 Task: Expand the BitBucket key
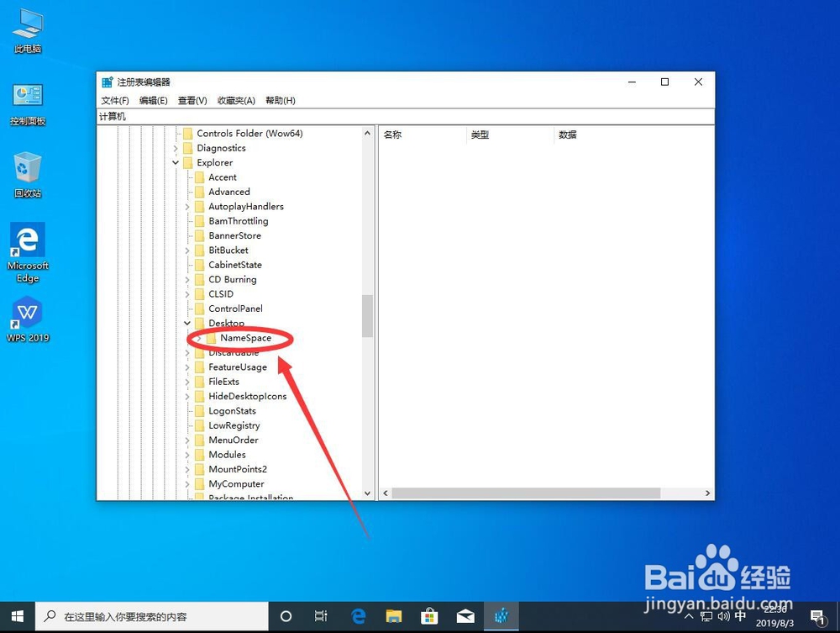click(x=187, y=251)
